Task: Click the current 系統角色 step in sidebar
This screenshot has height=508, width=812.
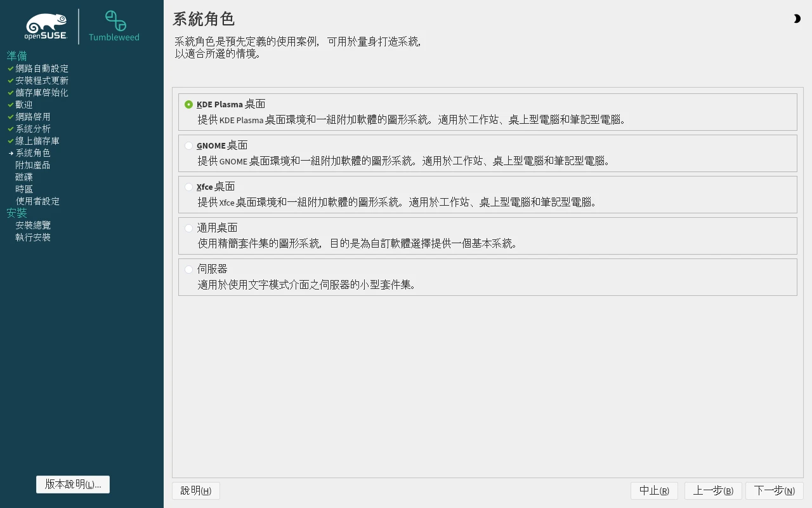Action: click(33, 153)
